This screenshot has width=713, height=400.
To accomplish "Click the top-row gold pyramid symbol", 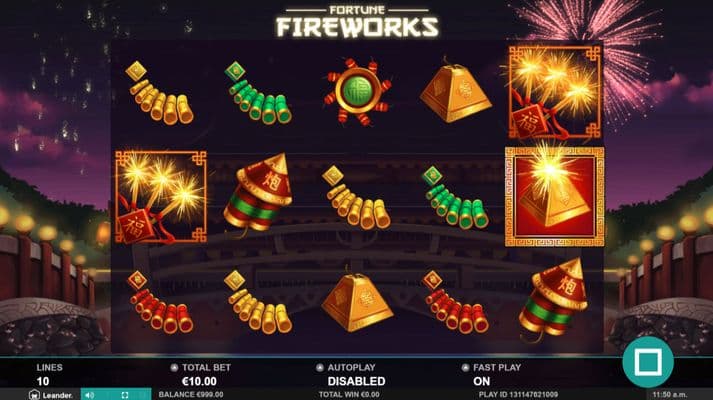I will tap(456, 91).
